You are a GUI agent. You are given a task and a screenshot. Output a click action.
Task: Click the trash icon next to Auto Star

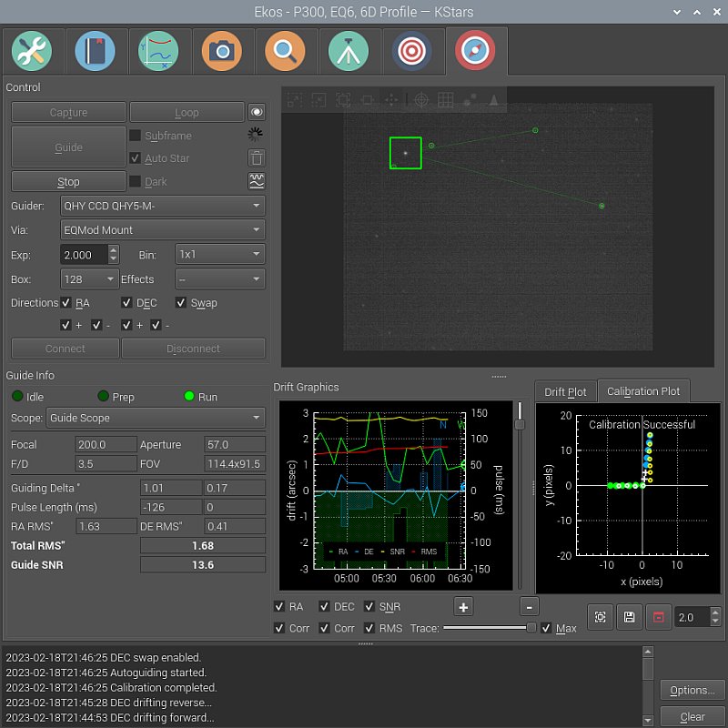257,157
